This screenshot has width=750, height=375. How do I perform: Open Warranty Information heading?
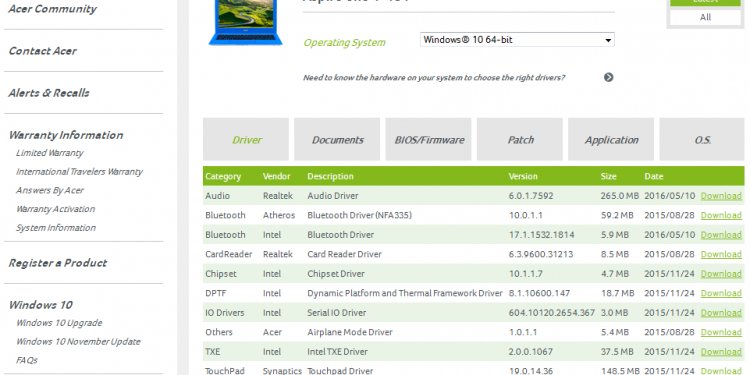click(66, 135)
